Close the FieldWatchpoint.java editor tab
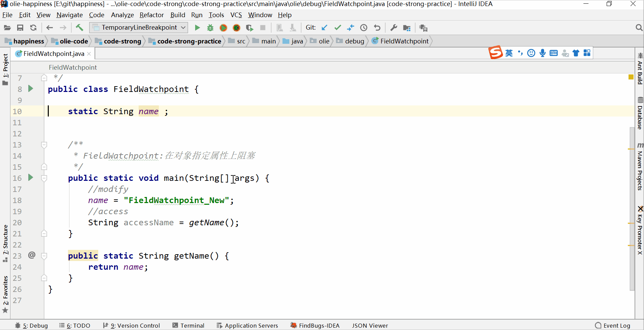 click(x=89, y=54)
